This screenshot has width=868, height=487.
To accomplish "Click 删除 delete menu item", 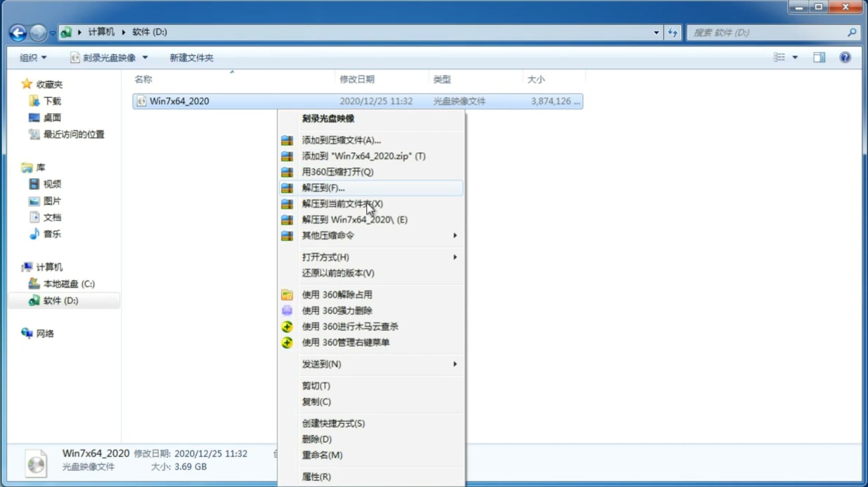I will click(317, 438).
